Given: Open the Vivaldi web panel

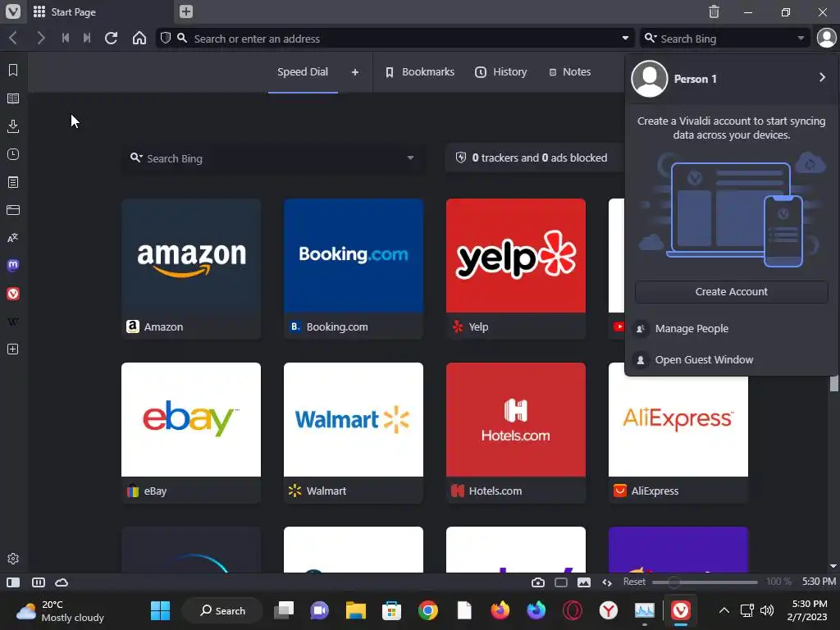Looking at the screenshot, I should (x=13, y=294).
